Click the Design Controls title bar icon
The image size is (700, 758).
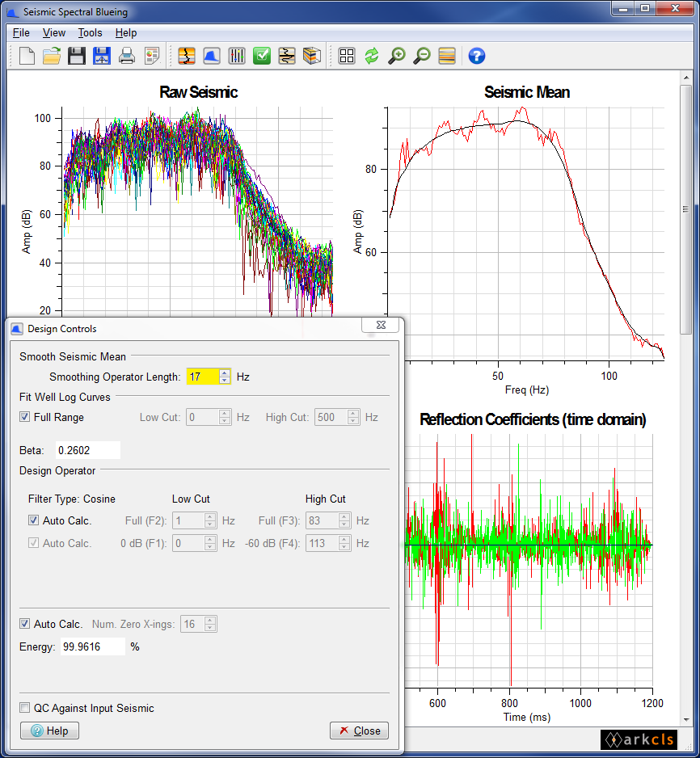(x=17, y=329)
